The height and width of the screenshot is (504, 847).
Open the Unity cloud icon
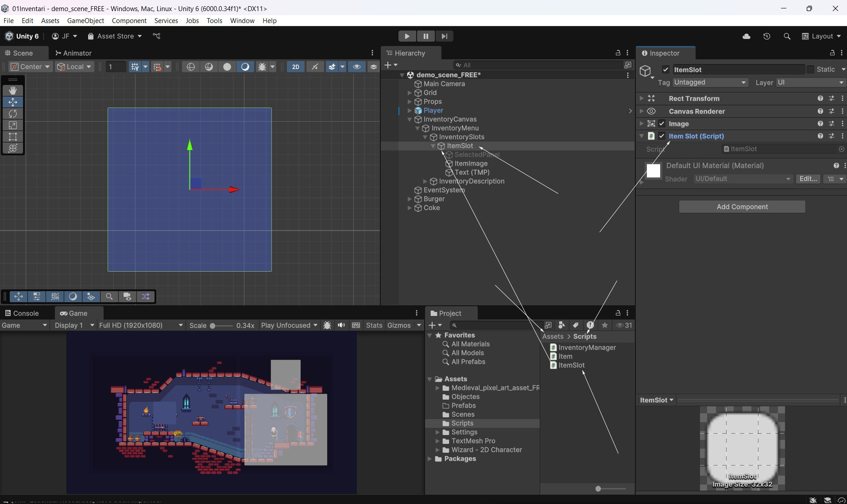point(746,36)
